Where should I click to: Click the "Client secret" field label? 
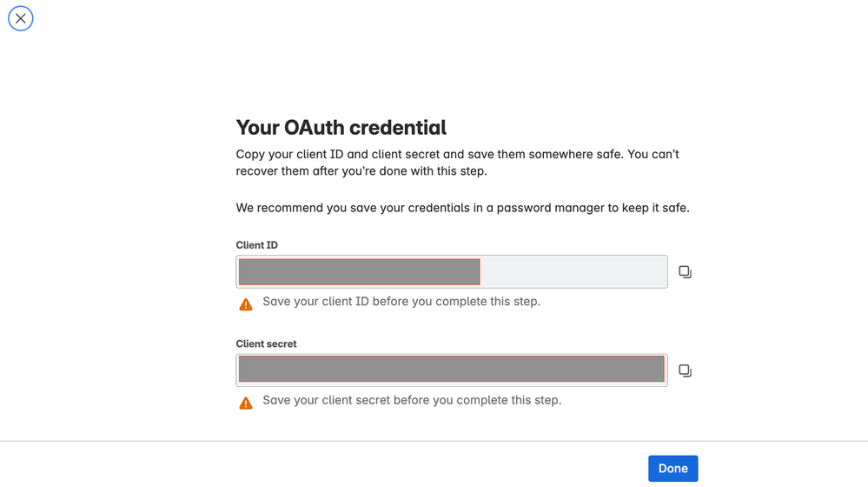pyautogui.click(x=266, y=344)
